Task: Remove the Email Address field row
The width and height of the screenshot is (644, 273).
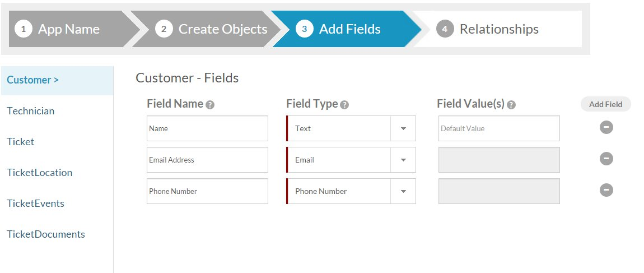Action: pos(606,159)
